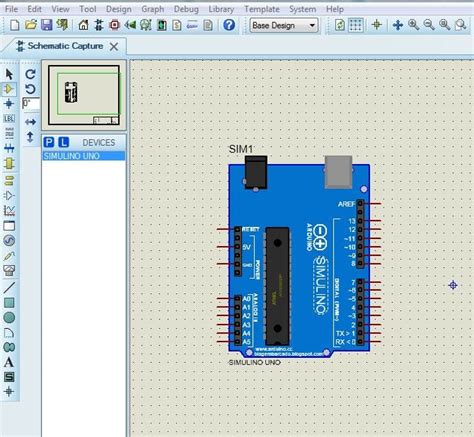Viewport: 474px width, 437px height.
Task: Flip vertically with the Y-Mirror button
Action: tap(30, 137)
